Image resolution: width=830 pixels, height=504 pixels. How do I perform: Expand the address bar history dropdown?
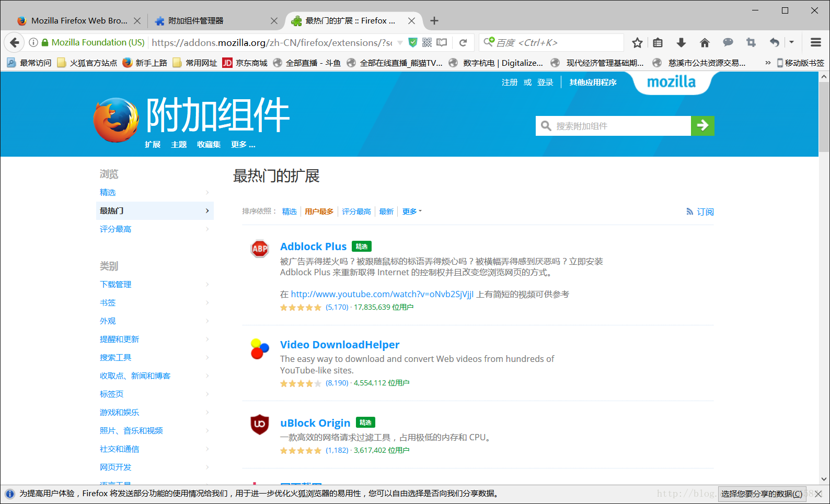pyautogui.click(x=400, y=42)
